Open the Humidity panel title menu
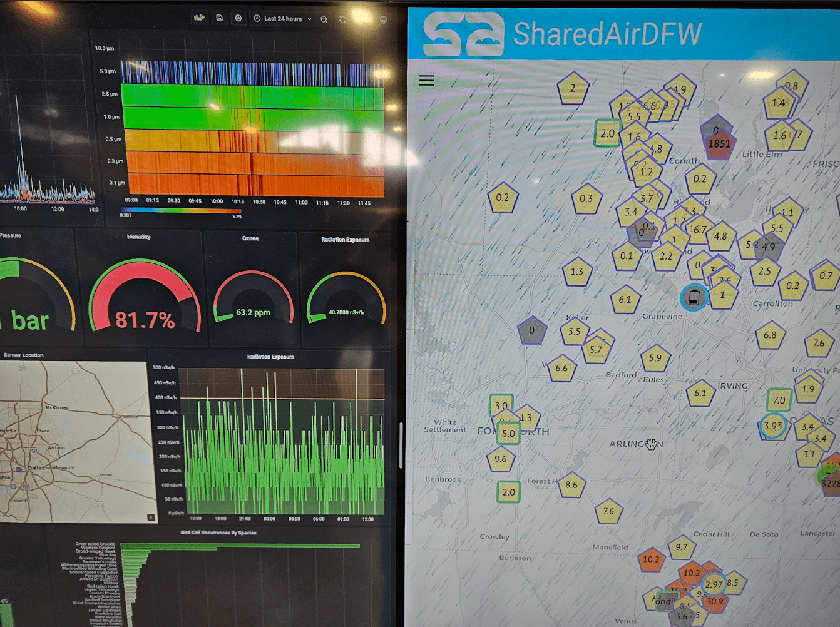The image size is (840, 627). pyautogui.click(x=138, y=237)
